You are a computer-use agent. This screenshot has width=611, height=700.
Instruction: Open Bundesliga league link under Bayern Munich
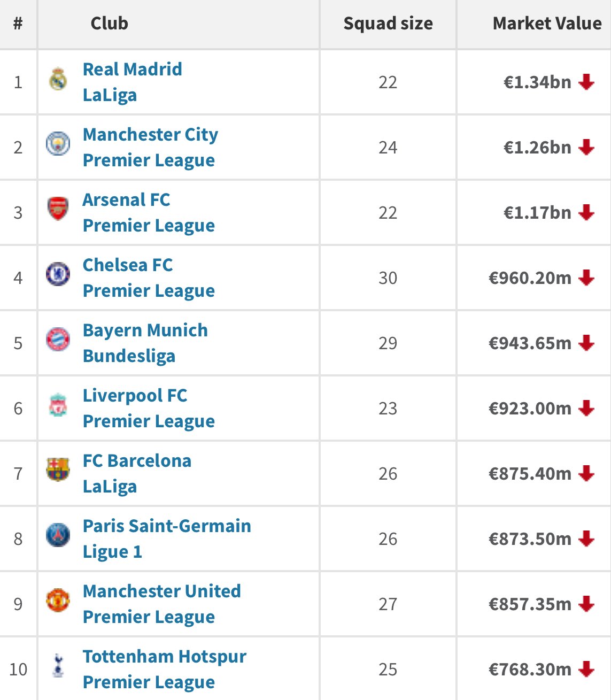pyautogui.click(x=129, y=356)
